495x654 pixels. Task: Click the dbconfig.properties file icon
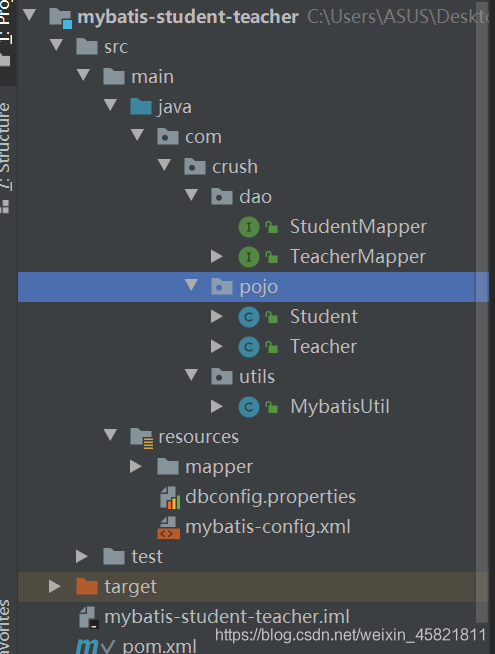click(x=170, y=498)
